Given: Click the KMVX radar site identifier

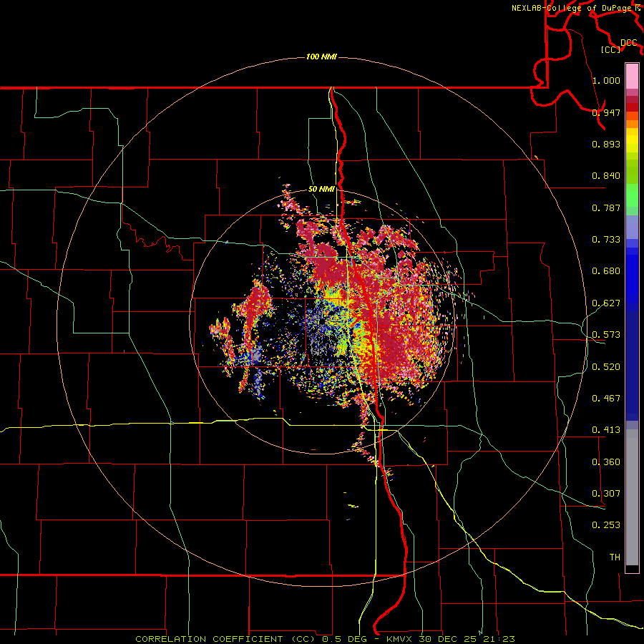Looking at the screenshot, I should (399, 639).
